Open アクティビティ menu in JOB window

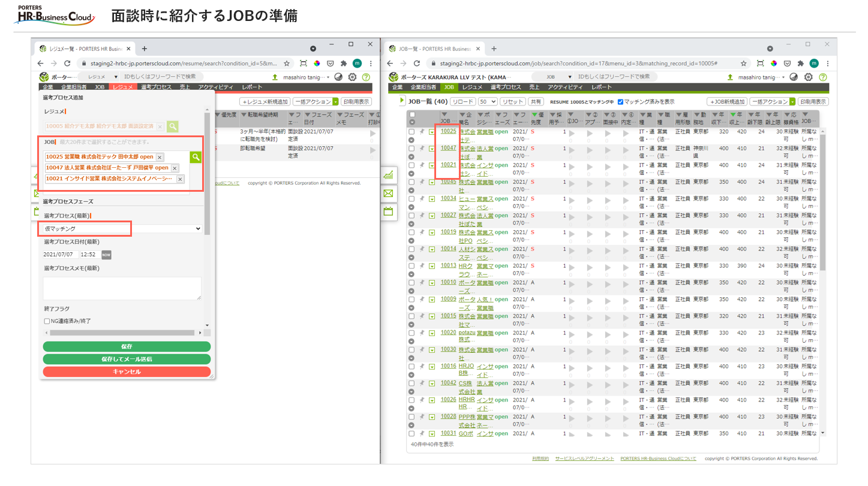coord(565,87)
